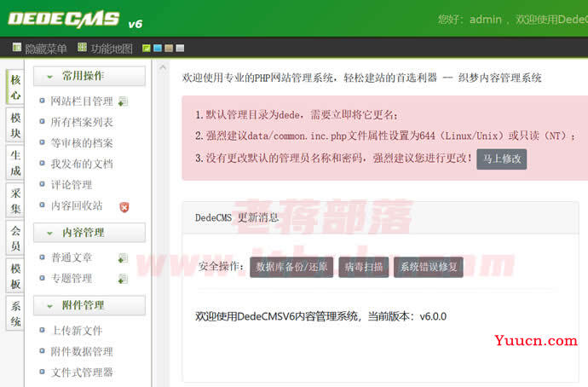Screen dimensions: 588x387
Task: Click the hide menu (隐藏菜单) icon
Action: (x=17, y=47)
